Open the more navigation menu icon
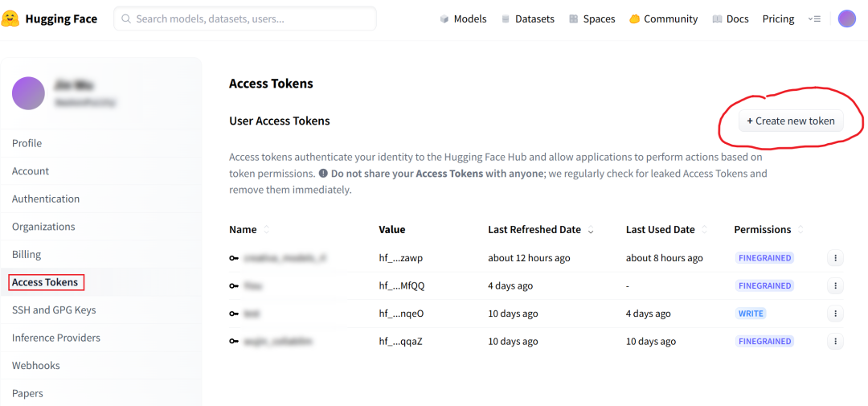The image size is (868, 406). [x=814, y=18]
